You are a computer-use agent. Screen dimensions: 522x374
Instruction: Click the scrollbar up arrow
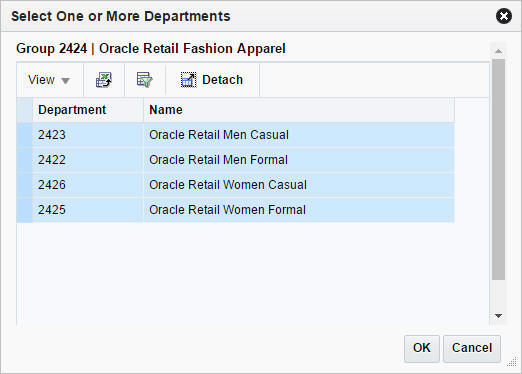498,51
